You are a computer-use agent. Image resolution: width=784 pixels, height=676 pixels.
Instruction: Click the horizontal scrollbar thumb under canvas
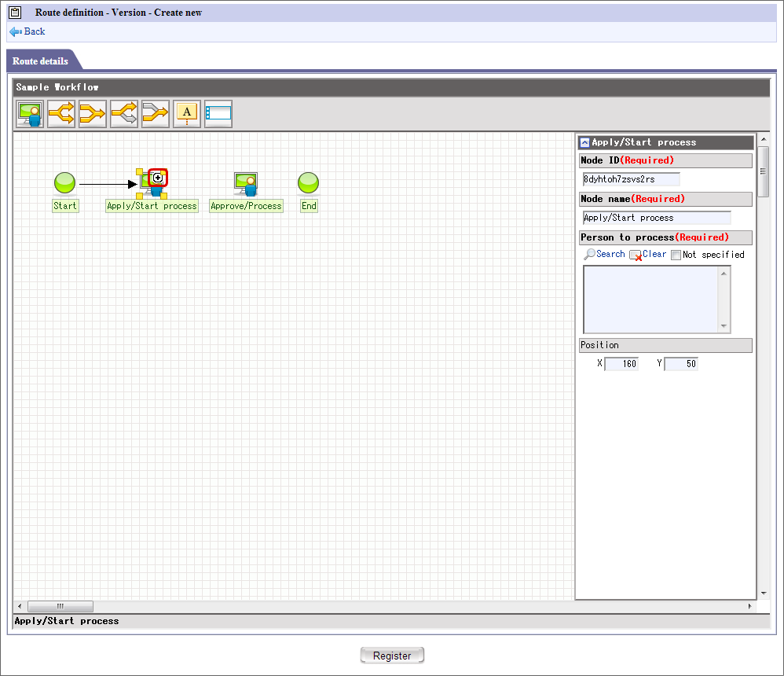pyautogui.click(x=60, y=607)
